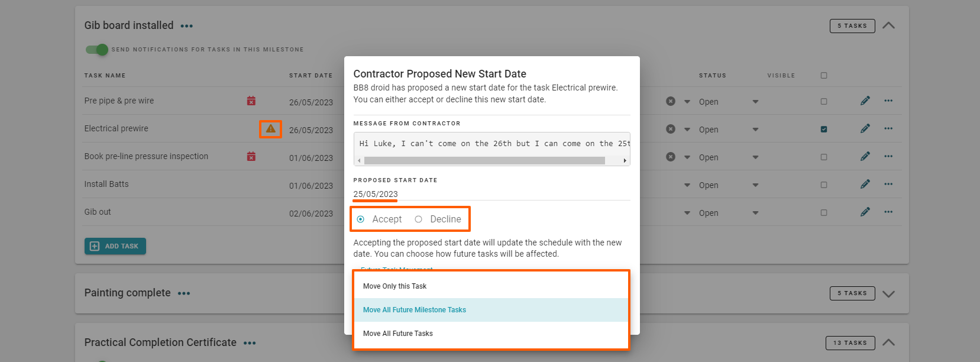Collapse the Gib board installed milestone
The width and height of the screenshot is (980, 362).
[x=888, y=25]
